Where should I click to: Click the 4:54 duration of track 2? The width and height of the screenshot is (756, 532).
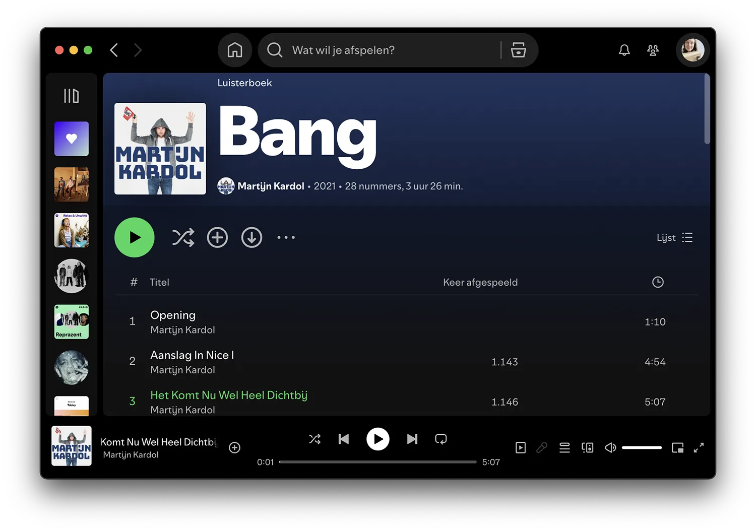(655, 362)
